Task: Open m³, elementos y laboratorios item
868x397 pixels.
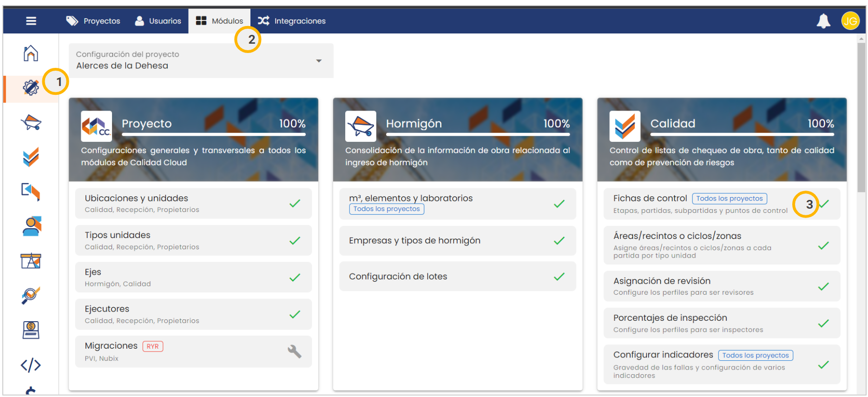Action: [458, 204]
